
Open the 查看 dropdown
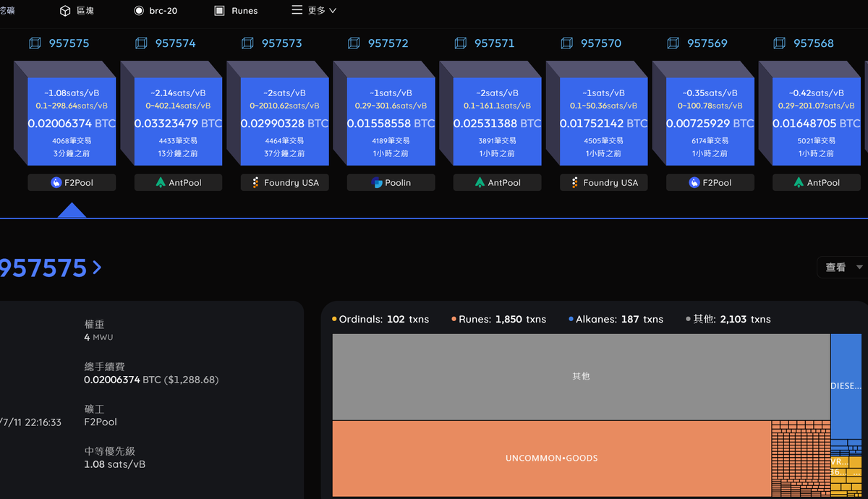pyautogui.click(x=843, y=268)
